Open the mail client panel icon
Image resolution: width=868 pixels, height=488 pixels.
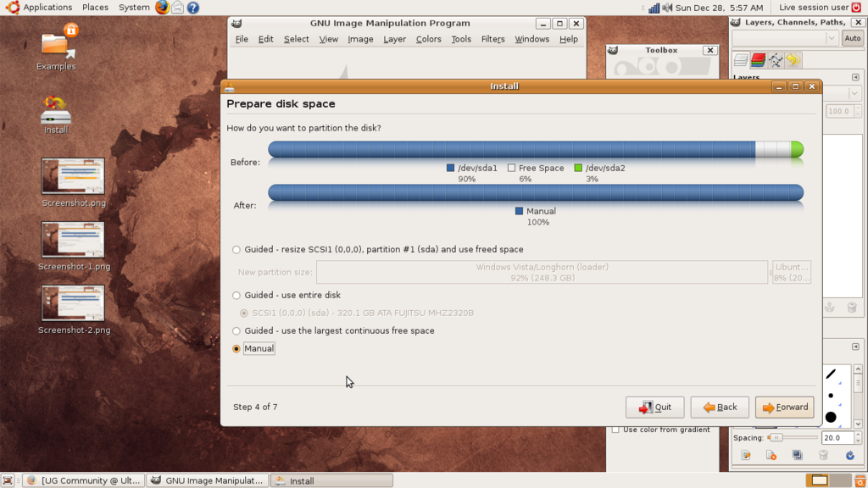click(178, 7)
